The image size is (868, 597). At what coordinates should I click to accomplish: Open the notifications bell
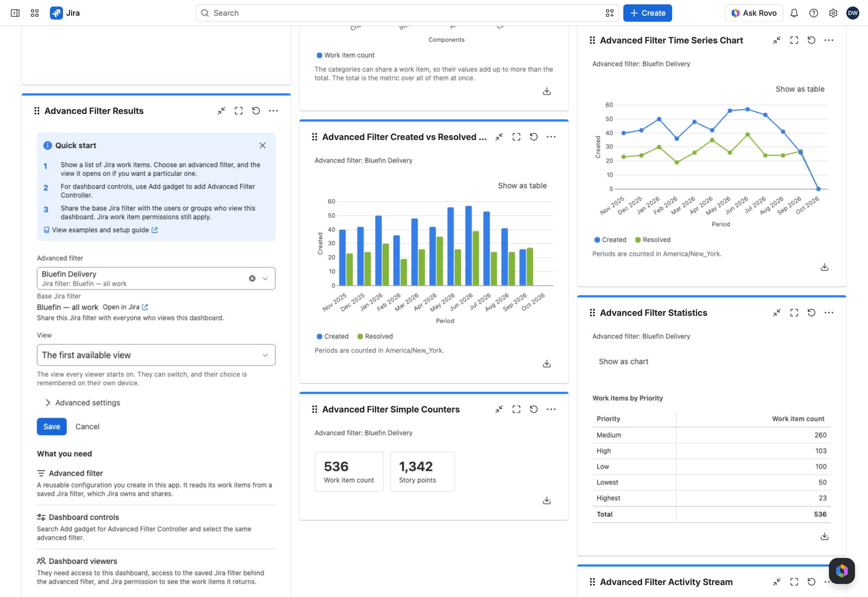(x=794, y=13)
